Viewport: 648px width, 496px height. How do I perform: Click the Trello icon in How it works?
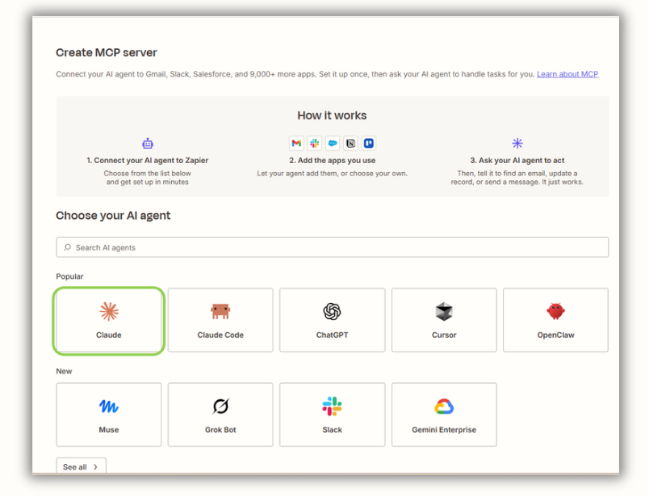(x=369, y=143)
